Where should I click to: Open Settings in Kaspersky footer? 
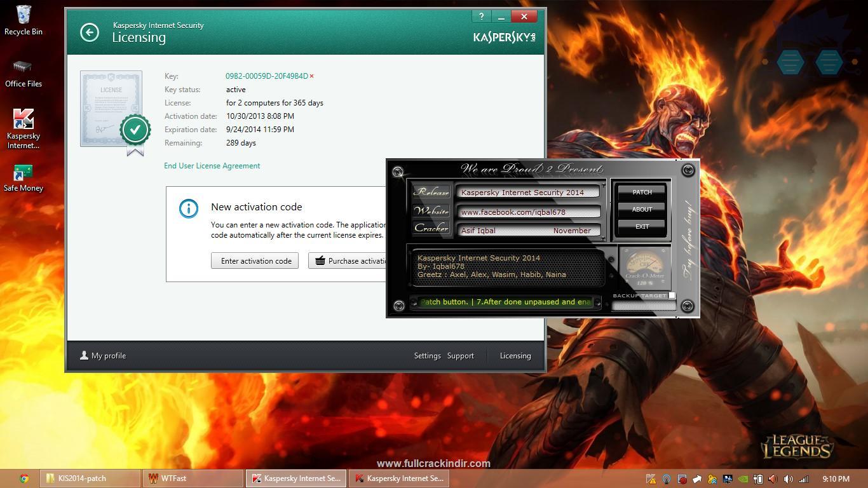pos(427,356)
